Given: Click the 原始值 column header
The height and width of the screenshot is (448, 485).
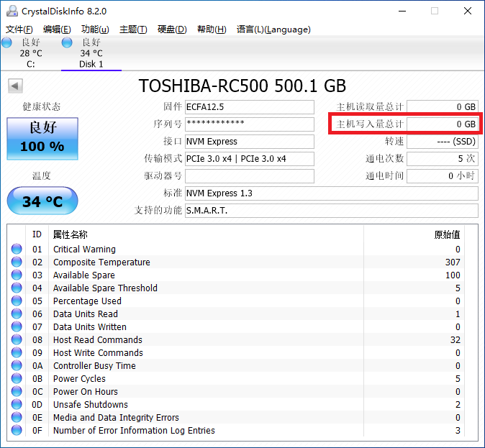Looking at the screenshot, I should pyautogui.click(x=446, y=234).
